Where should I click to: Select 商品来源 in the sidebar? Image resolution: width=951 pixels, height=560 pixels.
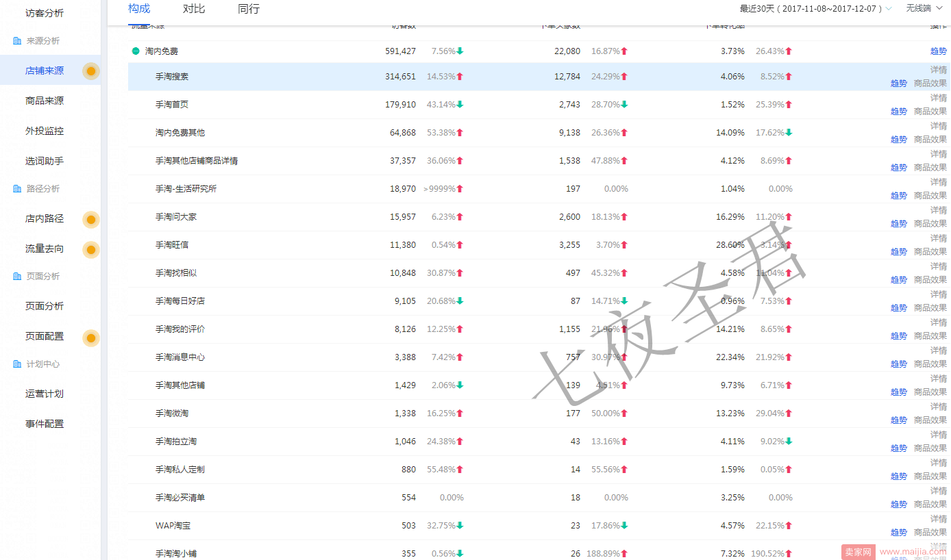click(45, 101)
